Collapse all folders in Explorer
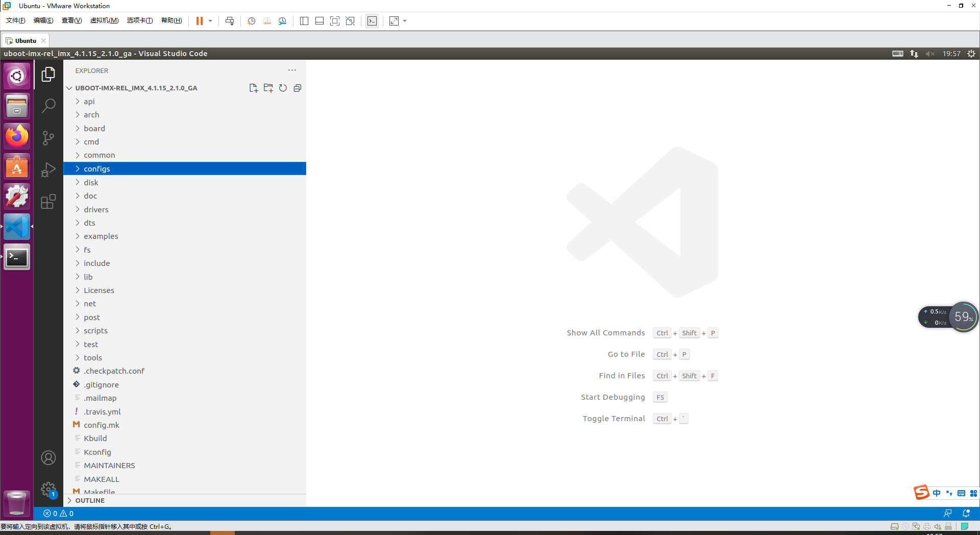The image size is (980, 535). pyautogui.click(x=298, y=88)
